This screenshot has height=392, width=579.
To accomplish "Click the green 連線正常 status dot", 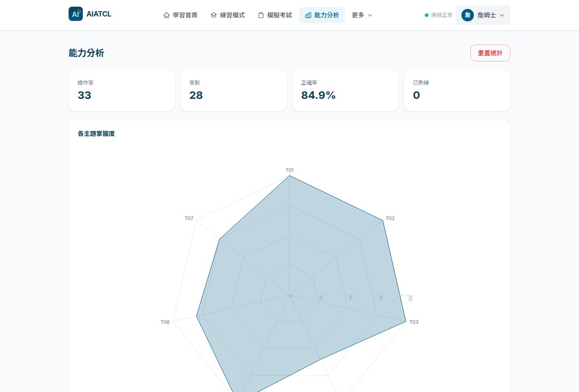I will coord(427,15).
